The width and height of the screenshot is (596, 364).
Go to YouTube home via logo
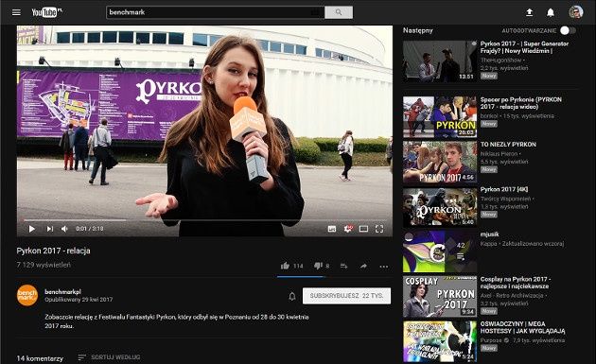click(46, 12)
